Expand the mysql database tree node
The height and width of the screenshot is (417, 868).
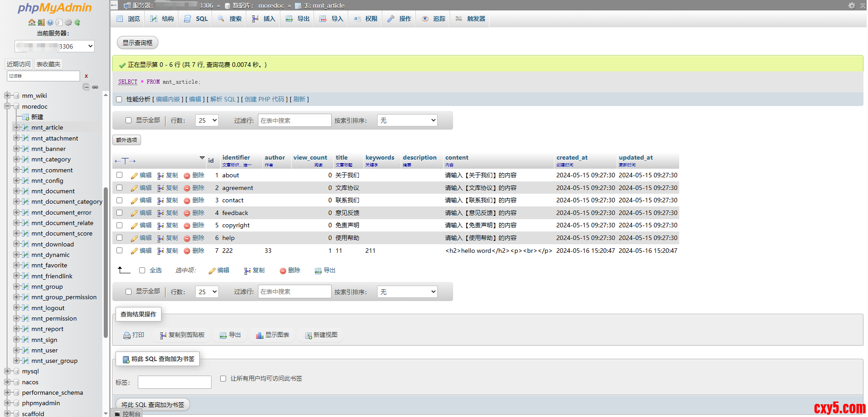[x=7, y=371]
